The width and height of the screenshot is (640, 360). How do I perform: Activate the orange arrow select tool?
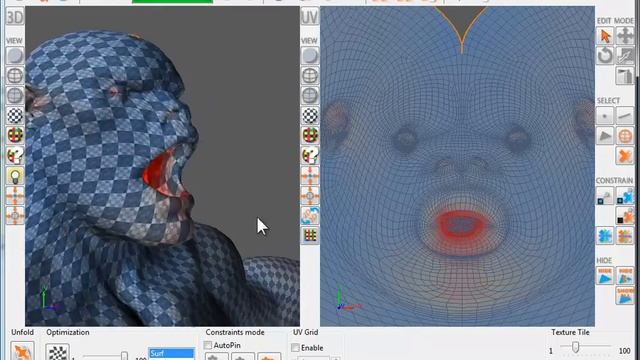pyautogui.click(x=605, y=36)
